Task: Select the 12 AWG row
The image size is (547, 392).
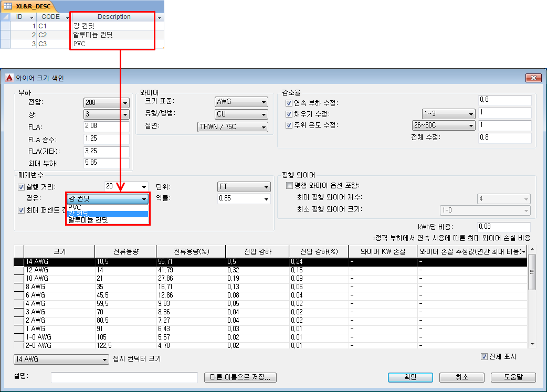Action: point(270,270)
